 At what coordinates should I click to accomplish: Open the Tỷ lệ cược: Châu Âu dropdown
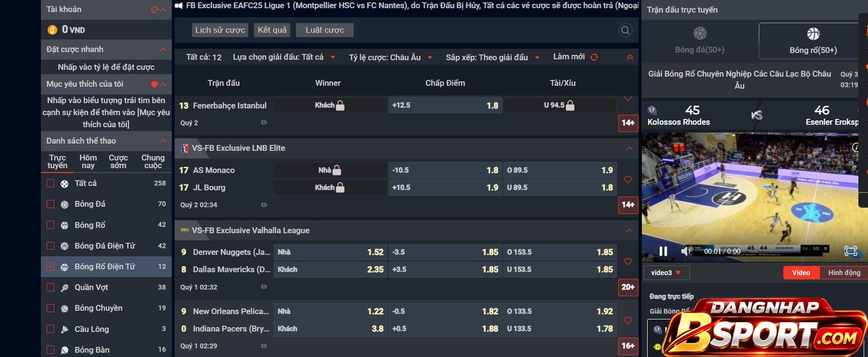click(391, 57)
